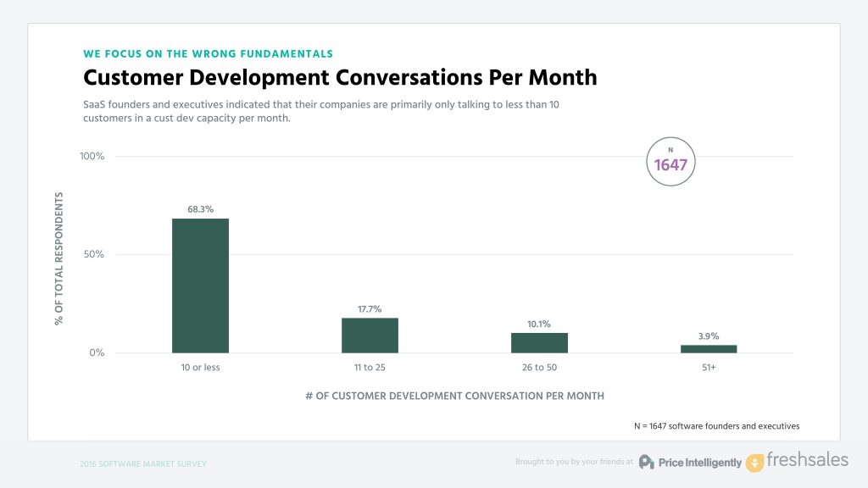Click the '100%' y-axis tick label

pyautogui.click(x=92, y=156)
